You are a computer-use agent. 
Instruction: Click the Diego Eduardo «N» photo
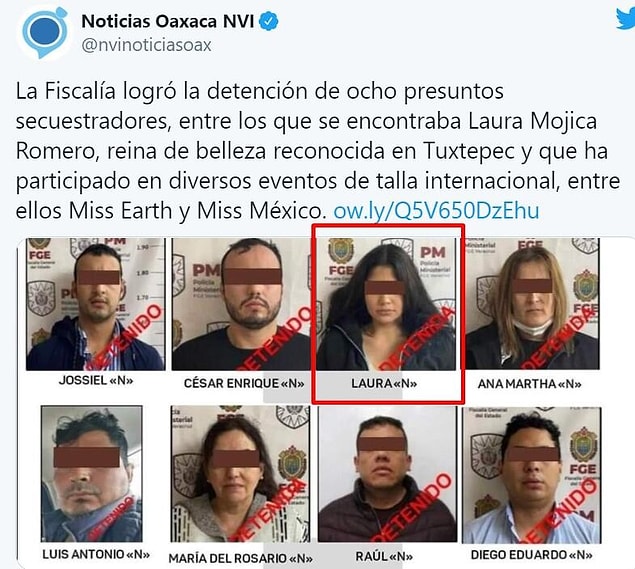click(532, 475)
